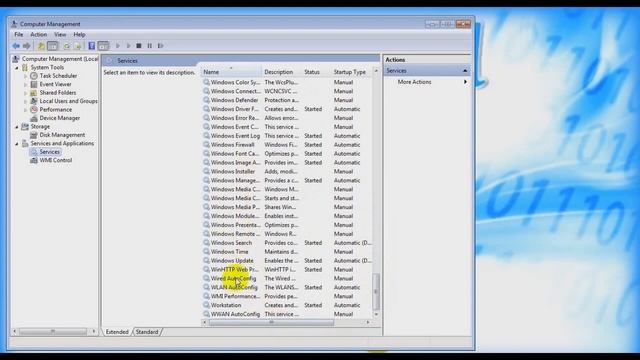The width and height of the screenshot is (640, 360).
Task: Click the Stop Service square icon
Action: [x=139, y=46]
